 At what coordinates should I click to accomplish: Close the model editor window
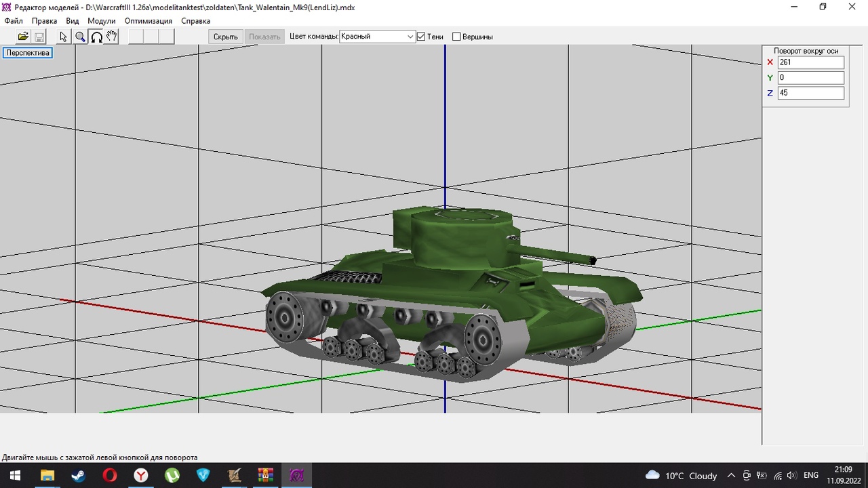click(x=852, y=7)
